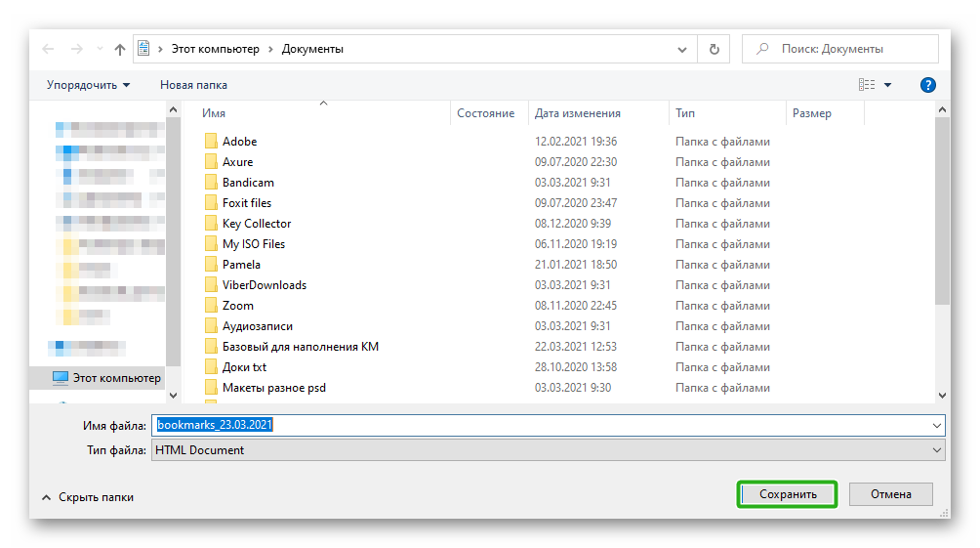Refresh the current folder view
This screenshot has height=548, width=980.
(714, 49)
